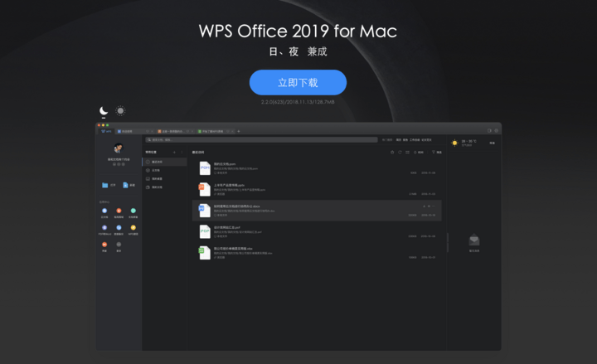This screenshot has height=364, width=597.
Task: Click the 立即下载 download button
Action: pos(298,83)
